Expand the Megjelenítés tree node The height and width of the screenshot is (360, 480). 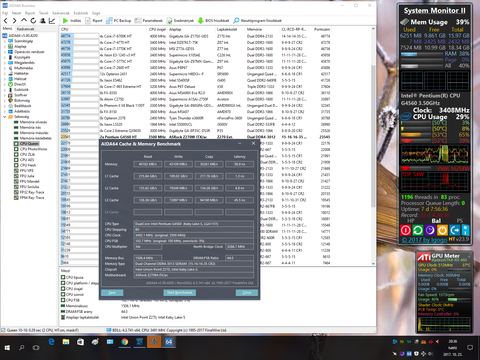pyautogui.click(x=5, y=63)
